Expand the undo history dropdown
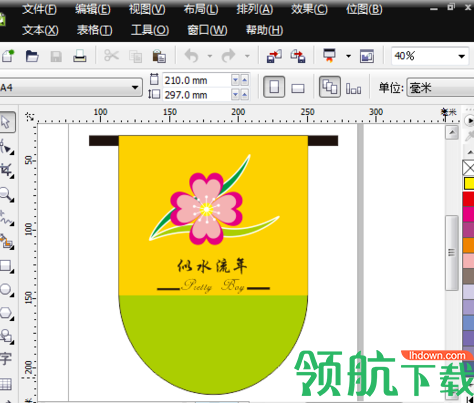The image size is (474, 403). (210, 56)
